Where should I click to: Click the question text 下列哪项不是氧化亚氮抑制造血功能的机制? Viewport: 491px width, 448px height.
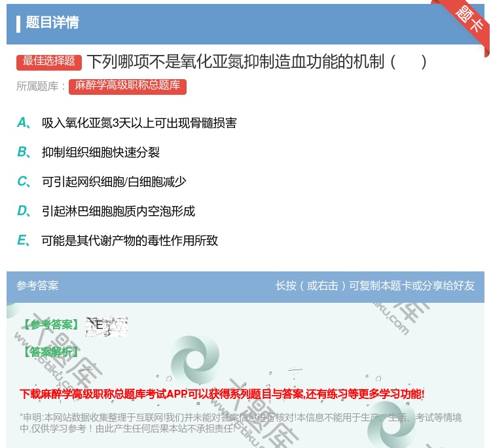click(x=257, y=61)
